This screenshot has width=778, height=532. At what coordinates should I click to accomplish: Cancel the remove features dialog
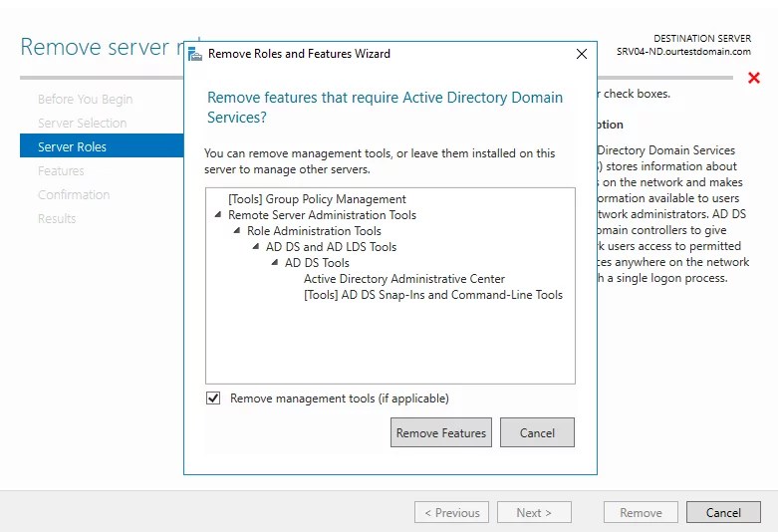[537, 432]
